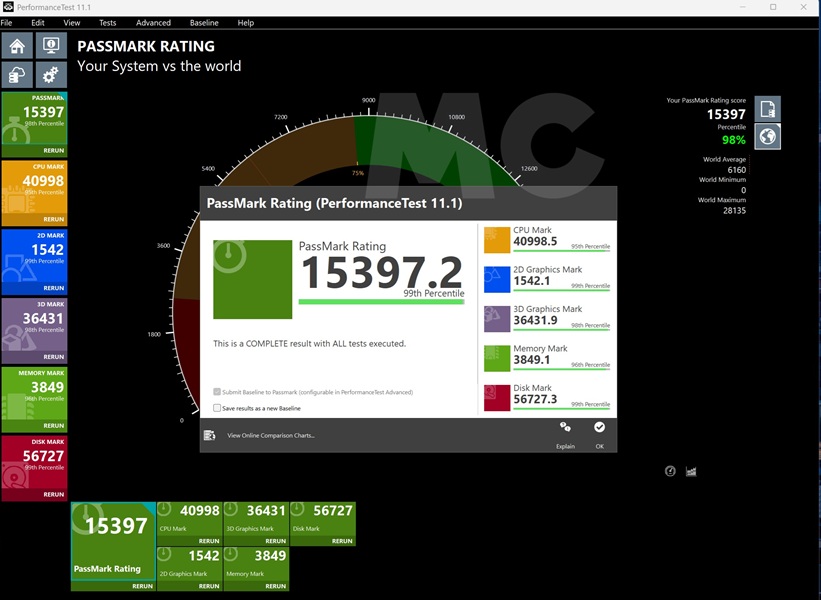Open the Tests menu
Viewport: 821px width, 600px height.
107,23
